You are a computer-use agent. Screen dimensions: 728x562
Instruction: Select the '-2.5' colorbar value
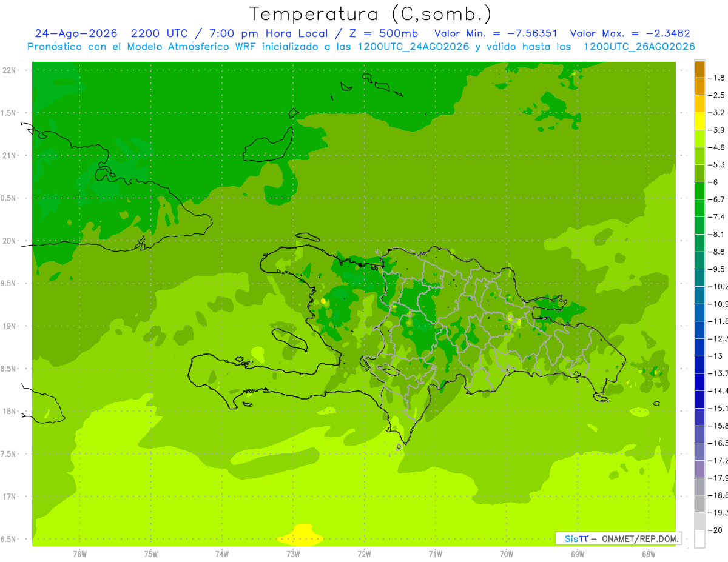(x=716, y=95)
